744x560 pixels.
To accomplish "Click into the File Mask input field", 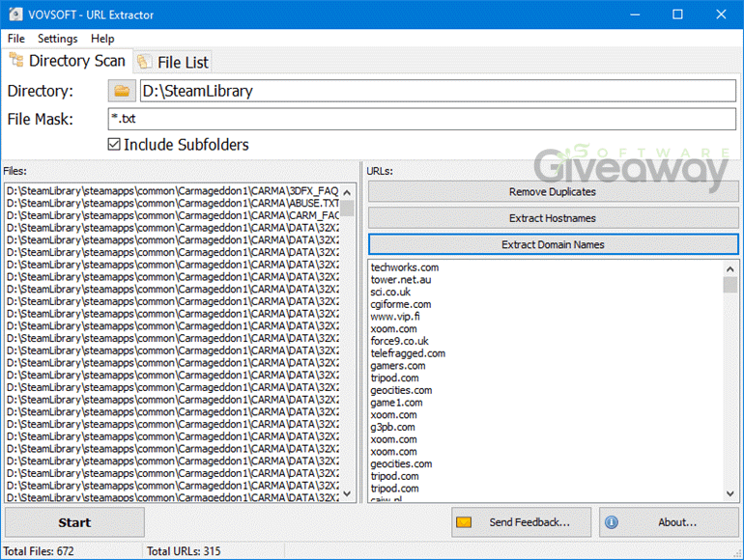I will (x=421, y=120).
